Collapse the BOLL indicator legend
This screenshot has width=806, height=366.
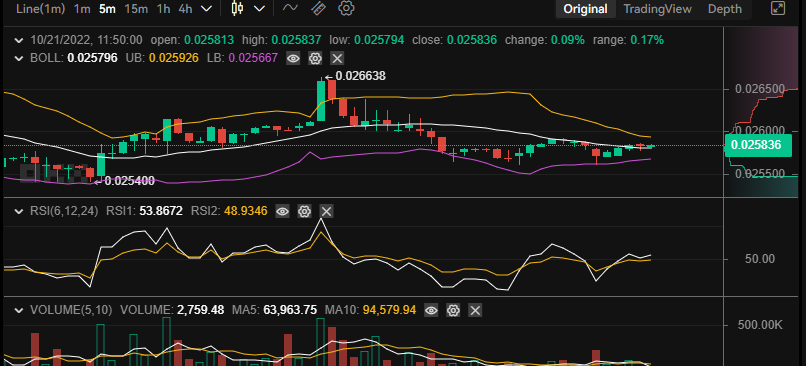[19, 58]
